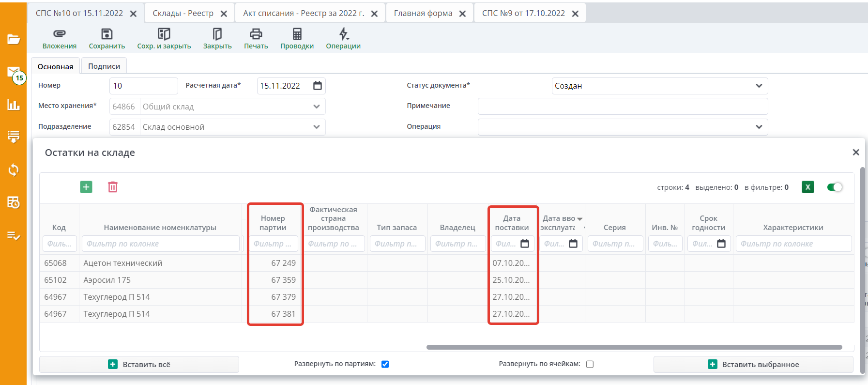Click the Вставить выбранное button
868x385 pixels.
click(753, 364)
